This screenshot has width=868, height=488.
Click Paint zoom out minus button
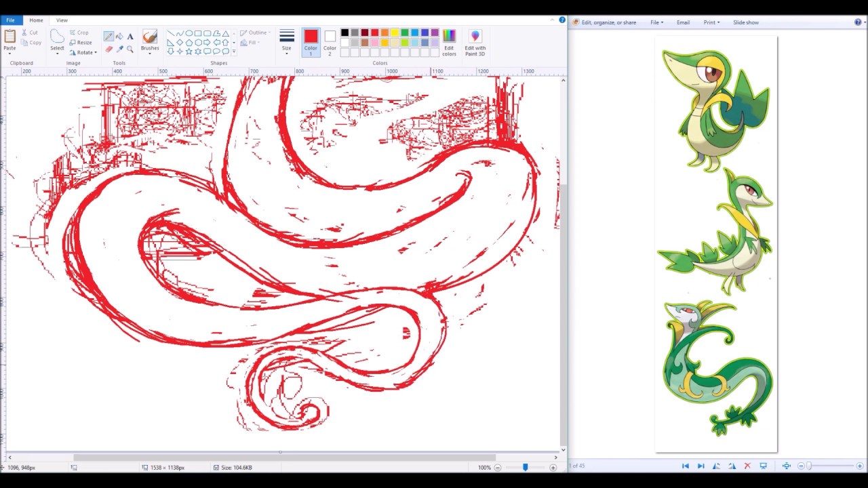(x=497, y=468)
